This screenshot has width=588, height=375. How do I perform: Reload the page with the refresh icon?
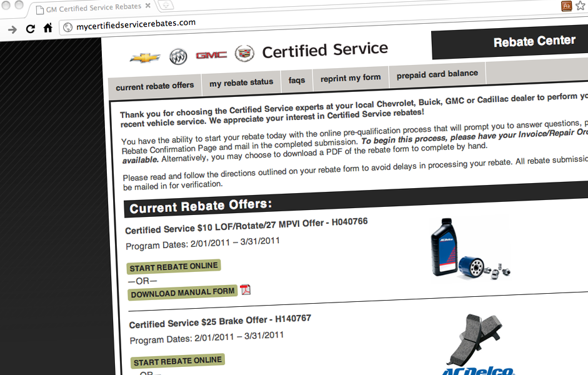point(30,29)
